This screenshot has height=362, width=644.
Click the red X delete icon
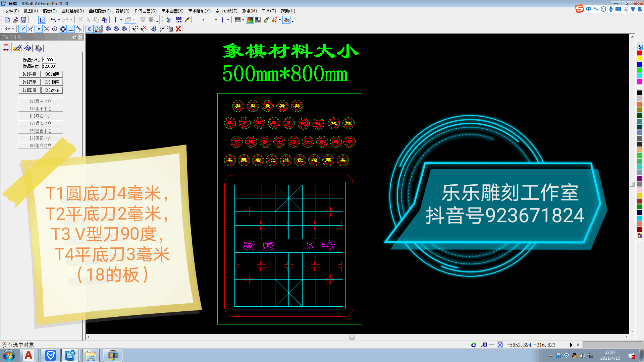click(178, 29)
